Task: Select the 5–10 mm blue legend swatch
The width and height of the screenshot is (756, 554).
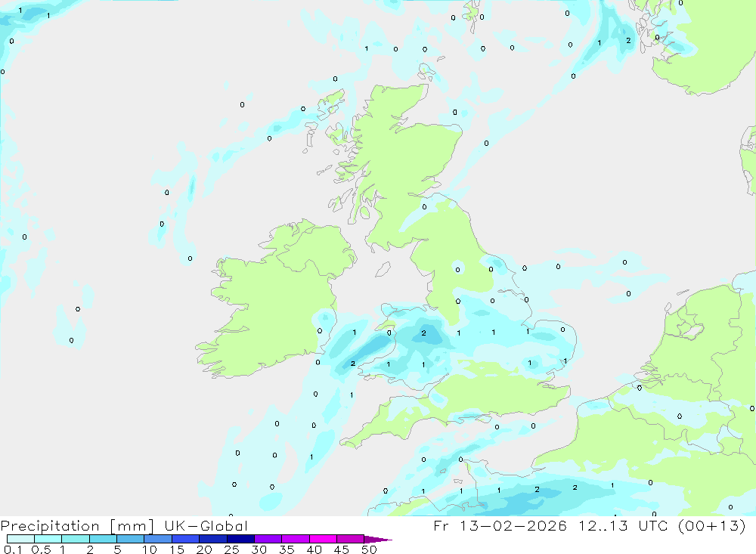Action: [130, 539]
